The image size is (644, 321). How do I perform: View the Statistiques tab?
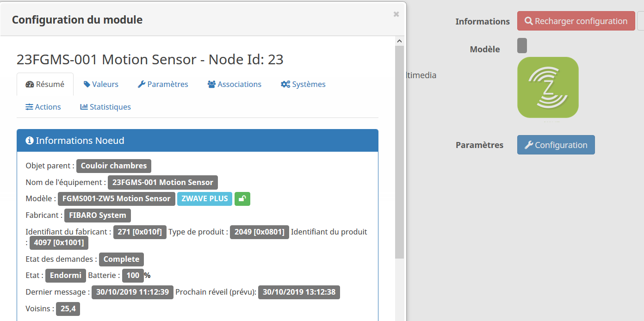[x=105, y=107]
